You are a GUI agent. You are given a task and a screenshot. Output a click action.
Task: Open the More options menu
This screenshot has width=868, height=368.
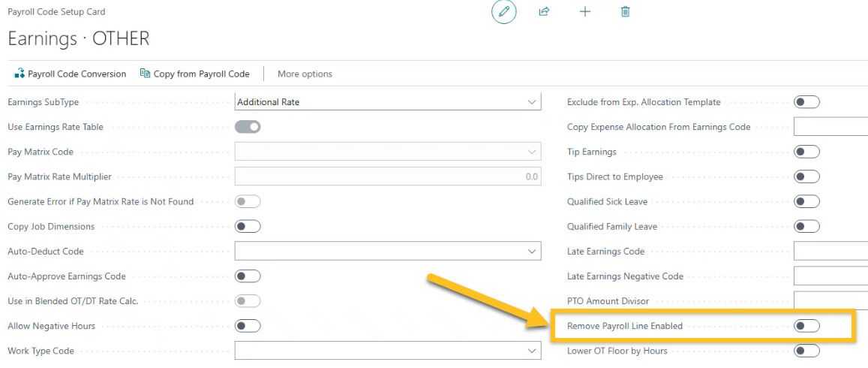coord(305,74)
